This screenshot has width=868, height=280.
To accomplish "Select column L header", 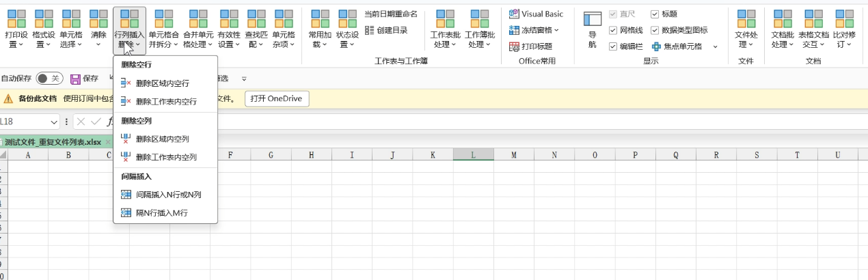I will [473, 155].
